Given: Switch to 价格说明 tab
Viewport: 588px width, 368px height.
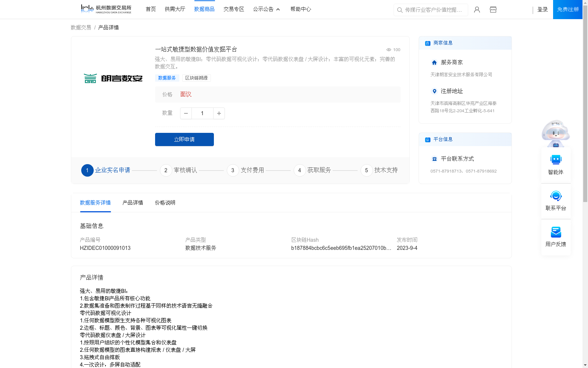Looking at the screenshot, I should 165,203.
